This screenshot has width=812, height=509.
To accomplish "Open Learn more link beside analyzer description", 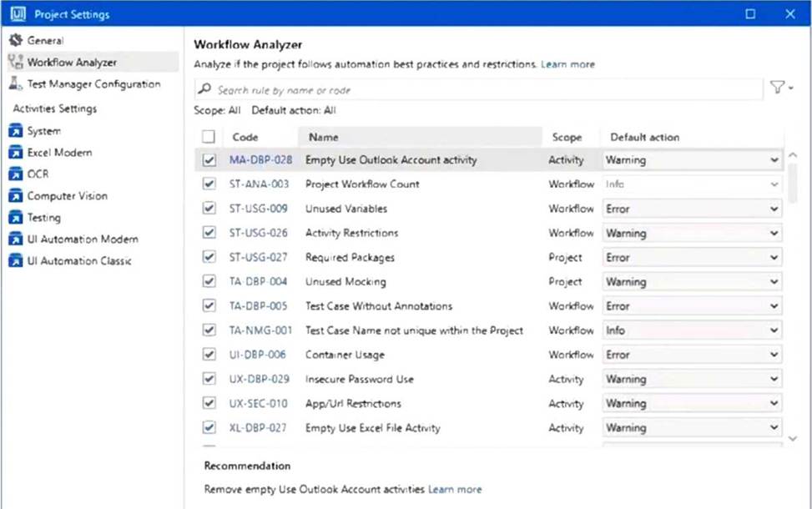I will pyautogui.click(x=567, y=64).
